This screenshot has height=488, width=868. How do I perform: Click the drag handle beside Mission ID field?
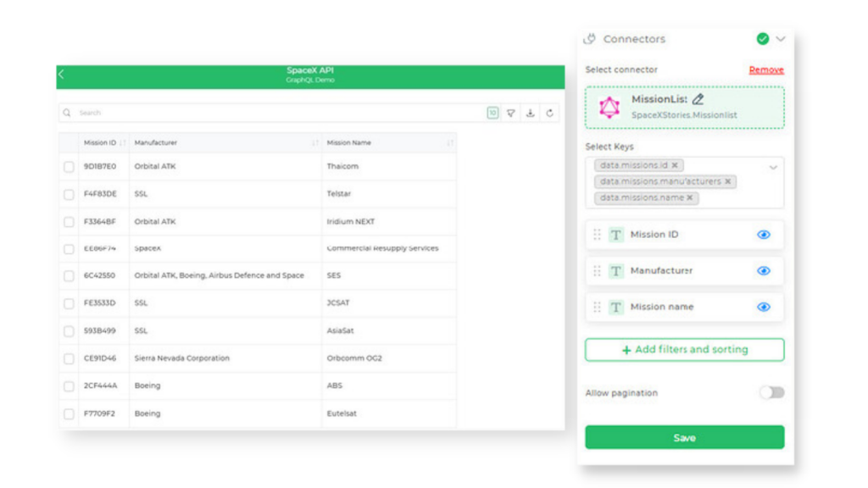[597, 235]
